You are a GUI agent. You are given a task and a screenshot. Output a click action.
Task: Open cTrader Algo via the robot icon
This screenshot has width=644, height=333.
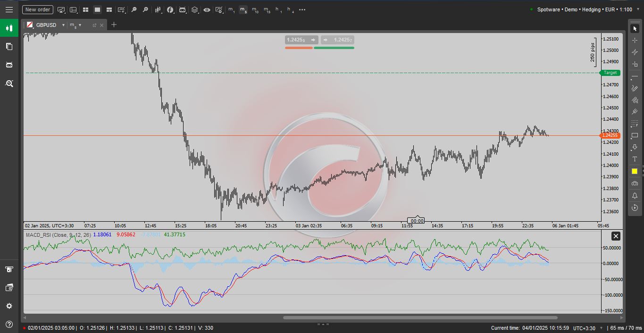[182, 9]
